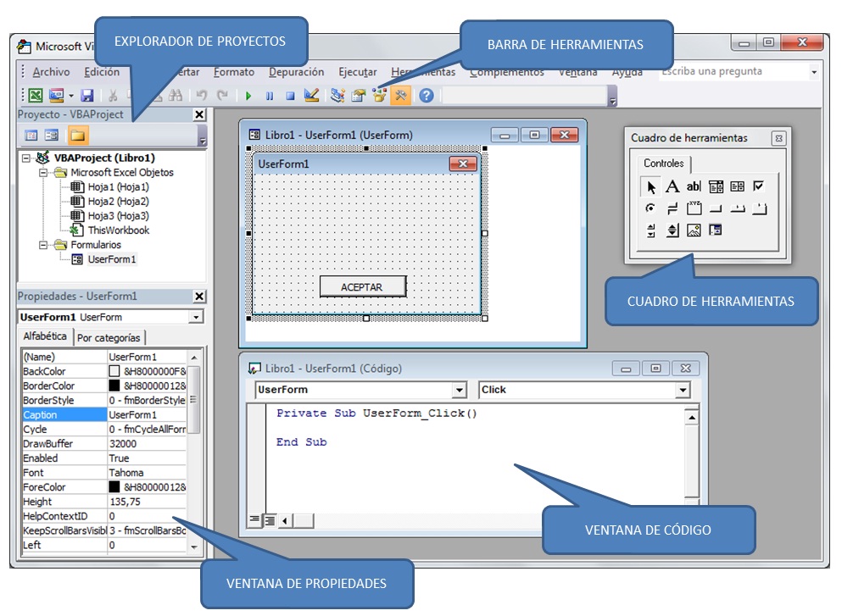The width and height of the screenshot is (842, 616).
Task: Select the ListBox control tool
Action: 738,186
